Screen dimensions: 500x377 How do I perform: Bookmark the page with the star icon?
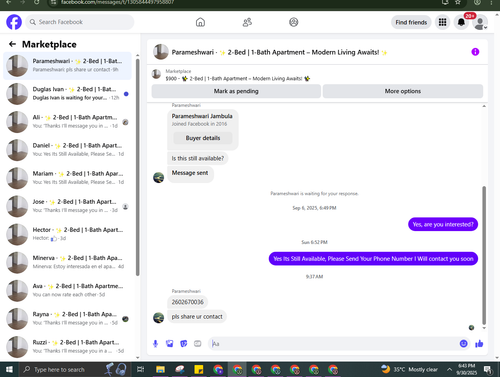point(458,3)
